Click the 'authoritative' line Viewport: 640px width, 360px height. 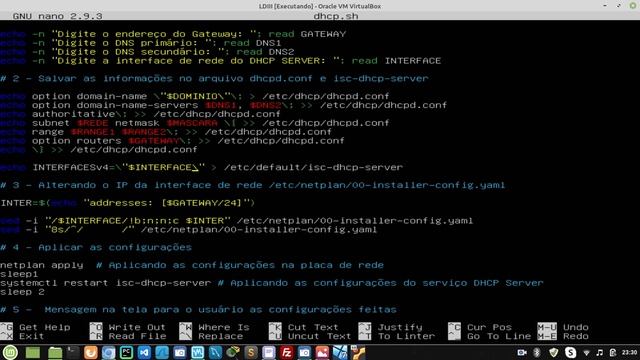coord(140,114)
